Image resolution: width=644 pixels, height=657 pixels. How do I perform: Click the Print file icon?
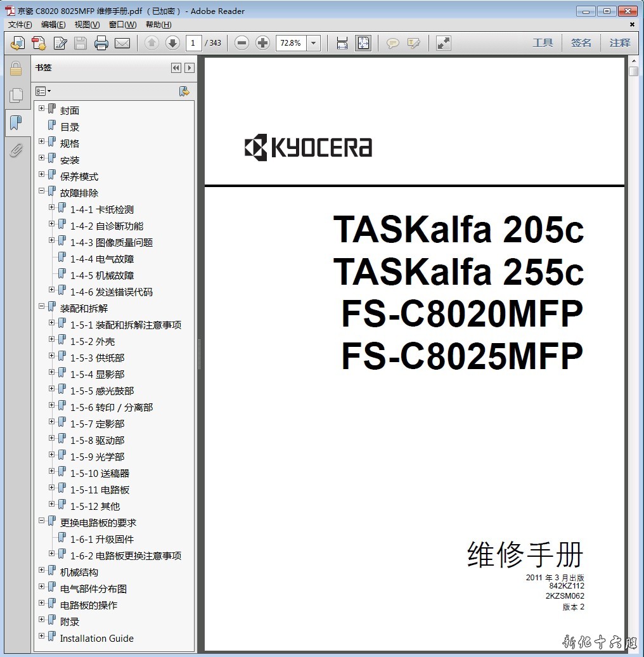[x=101, y=43]
